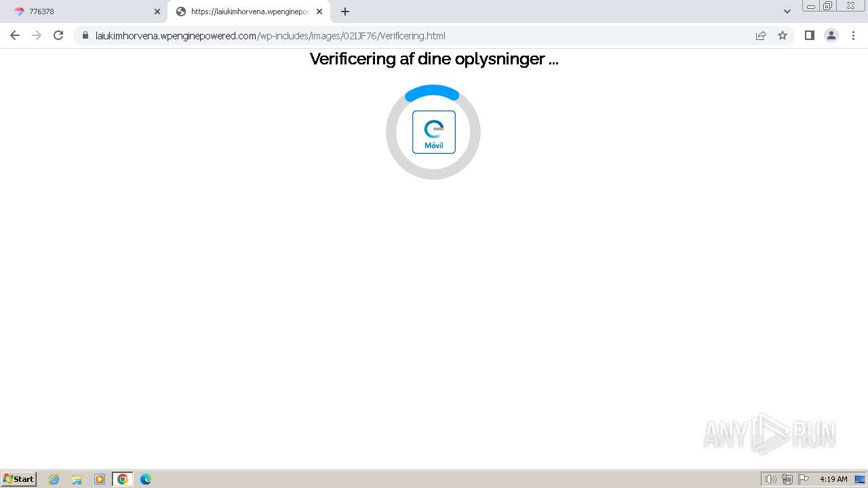
Task: Restore down the Chrome window
Action: [828, 6]
